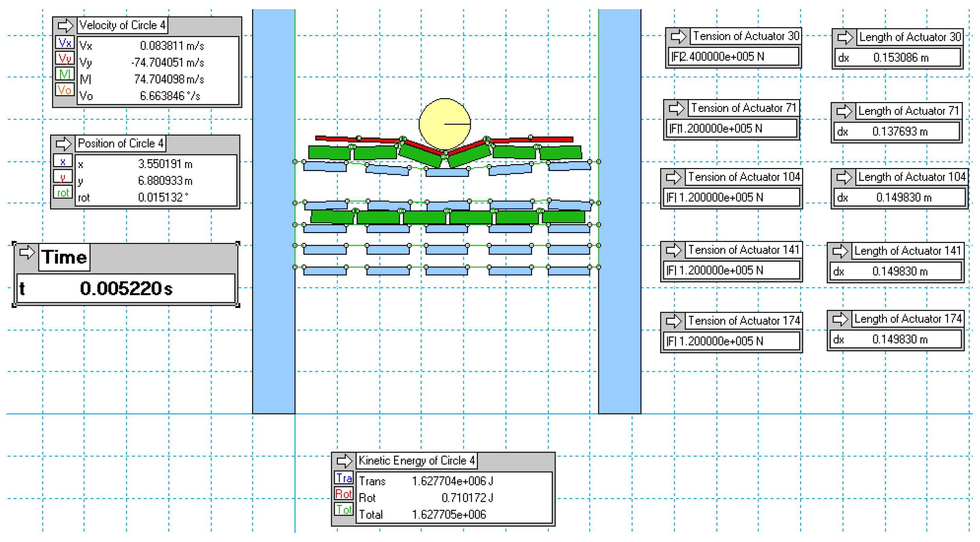The image size is (980, 542).
Task: Toggle the rot channel in position meter
Action: [63, 193]
